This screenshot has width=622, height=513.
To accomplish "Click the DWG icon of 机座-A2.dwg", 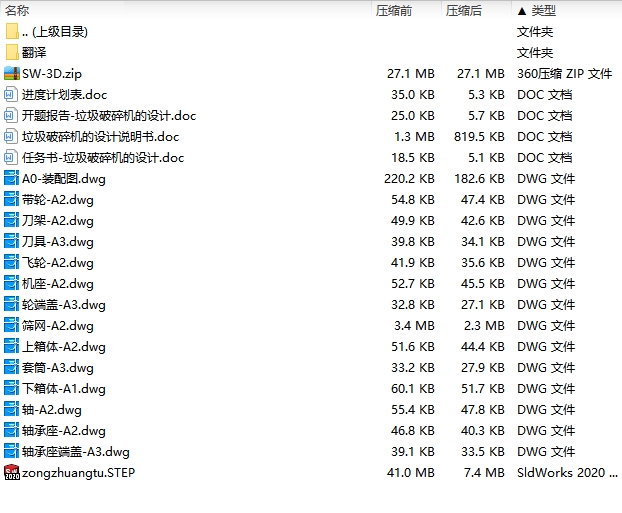I will [x=11, y=284].
